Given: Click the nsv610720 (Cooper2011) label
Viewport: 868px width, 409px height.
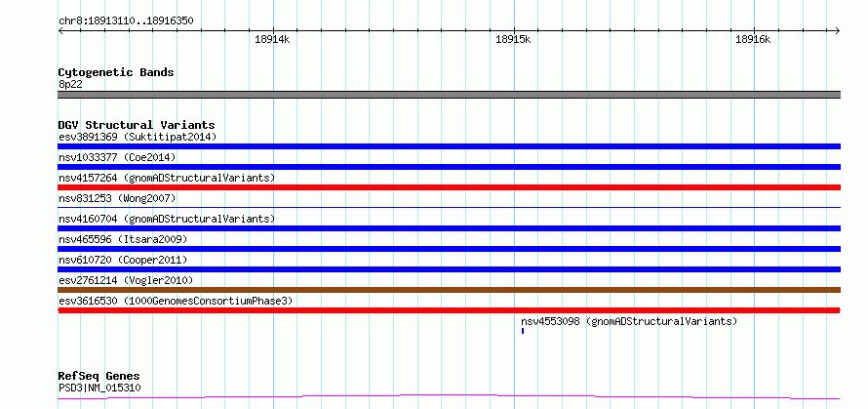Looking at the screenshot, I should click(x=123, y=260).
